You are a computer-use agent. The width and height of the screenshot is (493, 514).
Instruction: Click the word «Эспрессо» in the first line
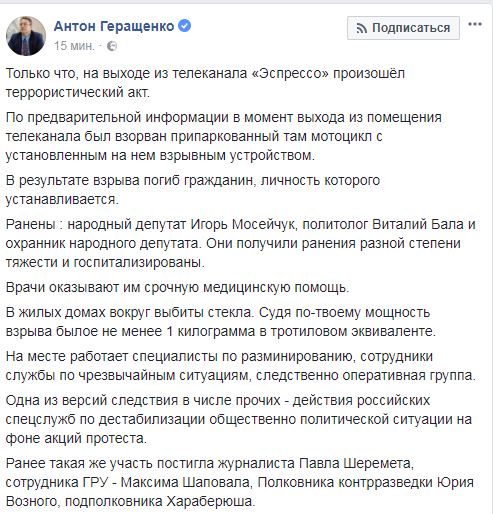pyautogui.click(x=288, y=73)
